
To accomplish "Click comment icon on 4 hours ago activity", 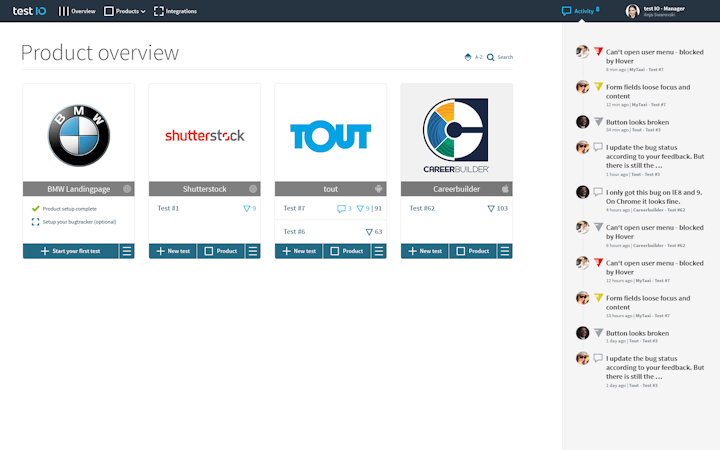I will click(598, 191).
